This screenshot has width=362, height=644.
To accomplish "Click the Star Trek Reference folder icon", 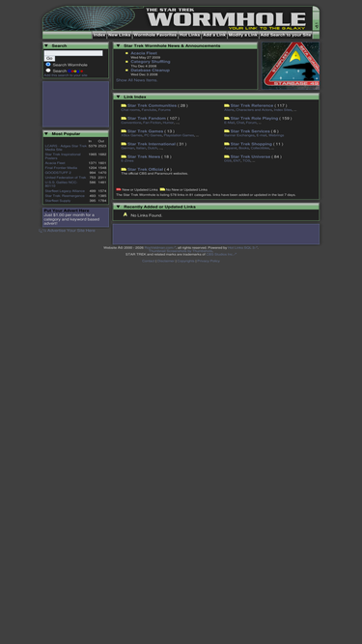I will [x=227, y=105].
